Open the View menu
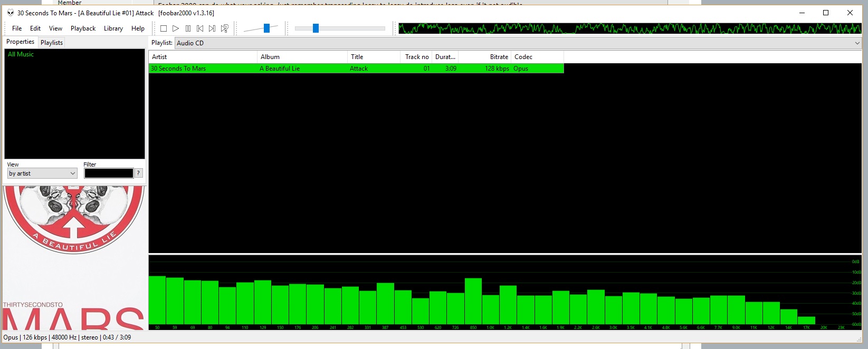This screenshot has width=868, height=349. coord(55,28)
